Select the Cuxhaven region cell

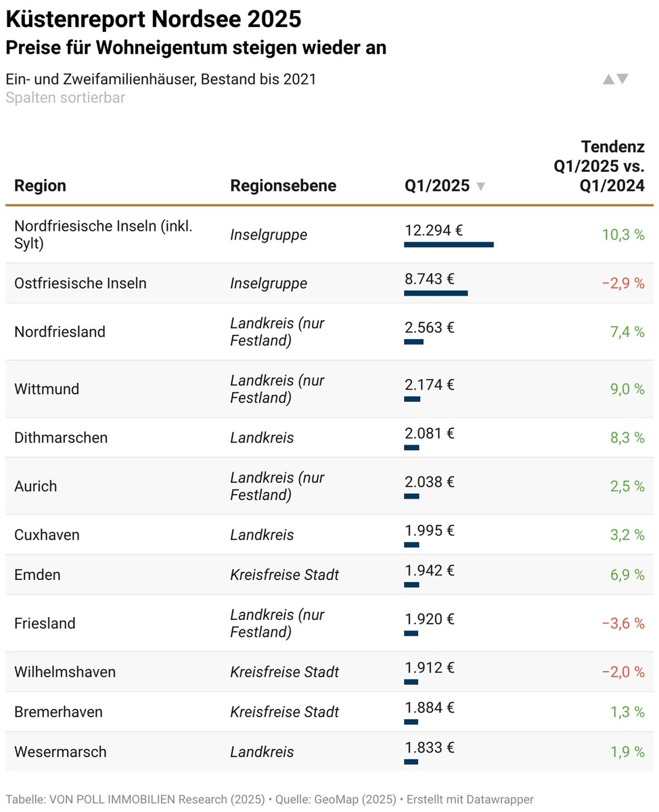tap(47, 535)
